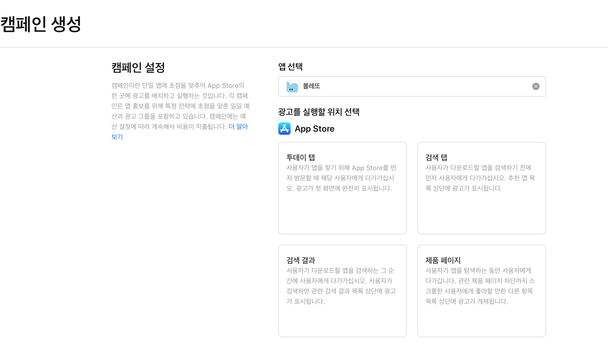Clear the selected 볼레또 app

tap(536, 86)
